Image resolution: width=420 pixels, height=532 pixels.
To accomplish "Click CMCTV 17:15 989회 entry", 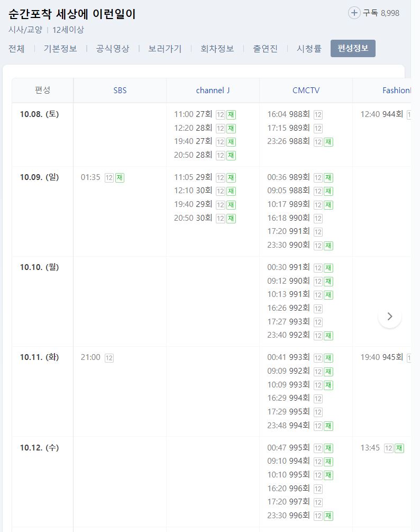I will 295,128.
